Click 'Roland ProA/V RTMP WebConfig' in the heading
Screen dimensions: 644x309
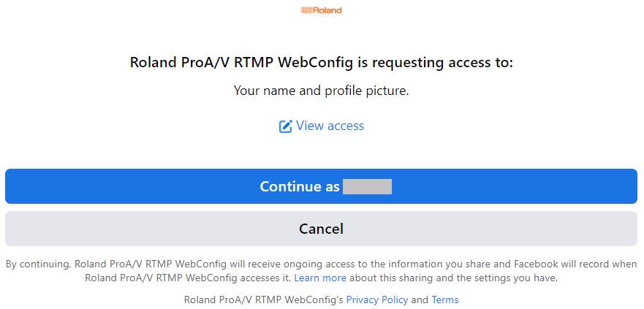240,64
